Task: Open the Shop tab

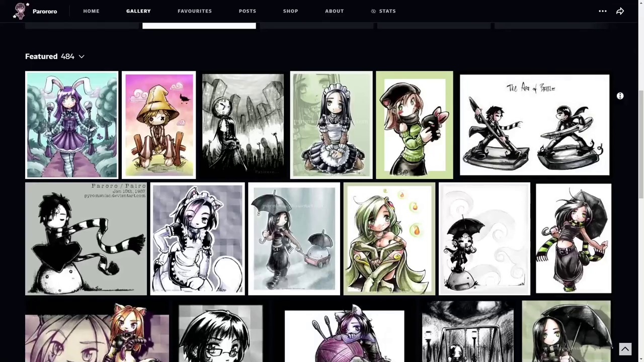Action: pos(290,11)
